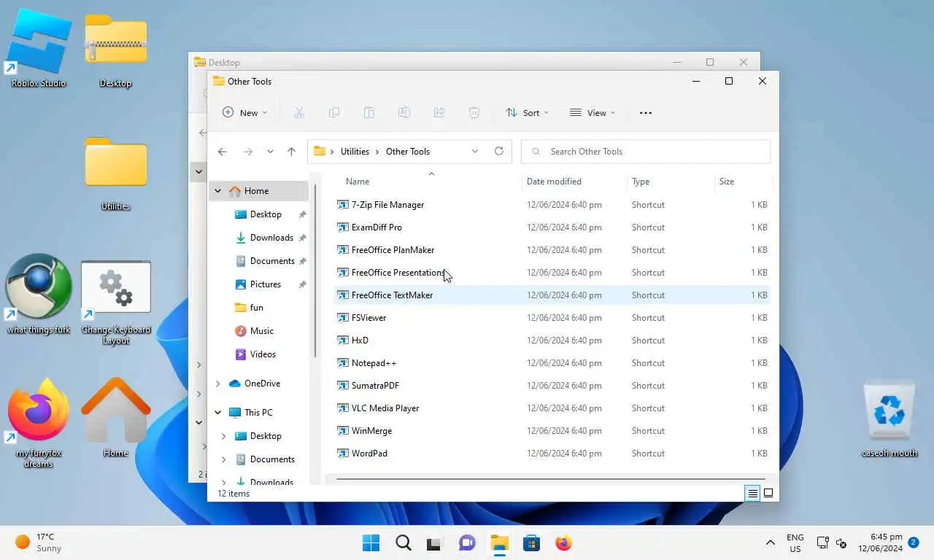Open the See more (three dots) menu
Screen dimensions: 934x560
645,112
